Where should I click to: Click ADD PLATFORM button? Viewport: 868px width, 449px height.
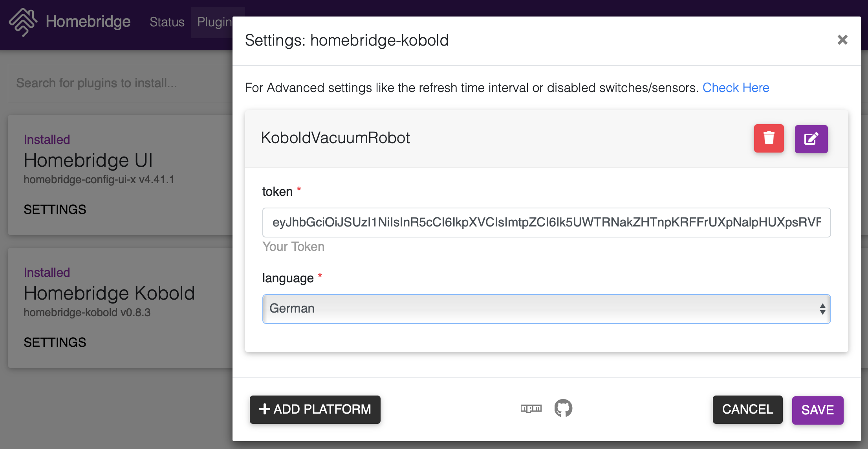point(315,409)
